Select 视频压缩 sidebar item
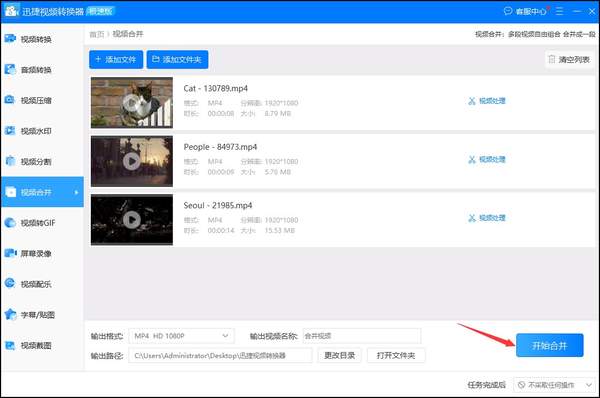This screenshot has width=600, height=398. (x=41, y=100)
